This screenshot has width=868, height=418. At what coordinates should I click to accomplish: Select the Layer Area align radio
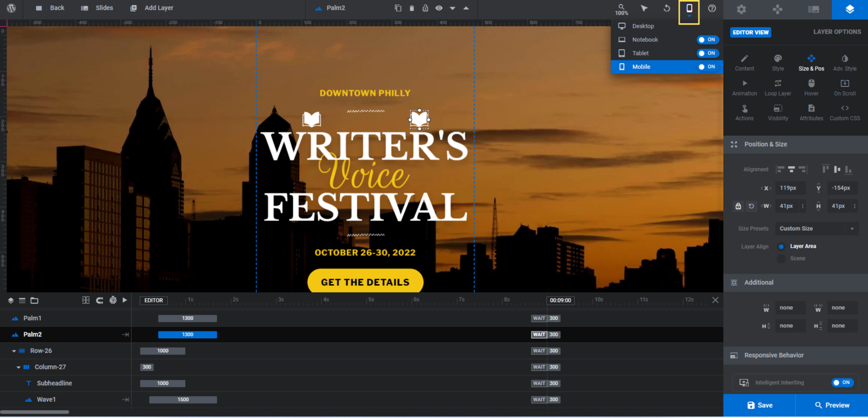[781, 246]
